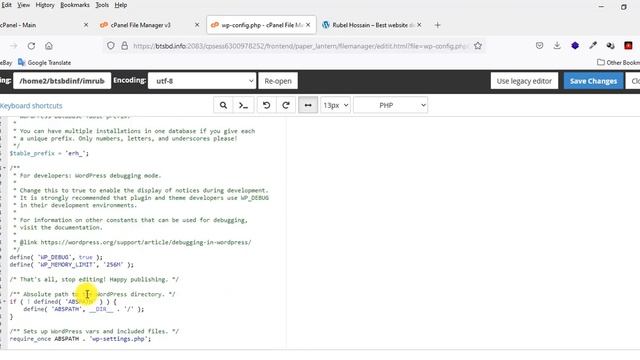Open the View menu
Screen dimensions: 640x360
(23, 5)
